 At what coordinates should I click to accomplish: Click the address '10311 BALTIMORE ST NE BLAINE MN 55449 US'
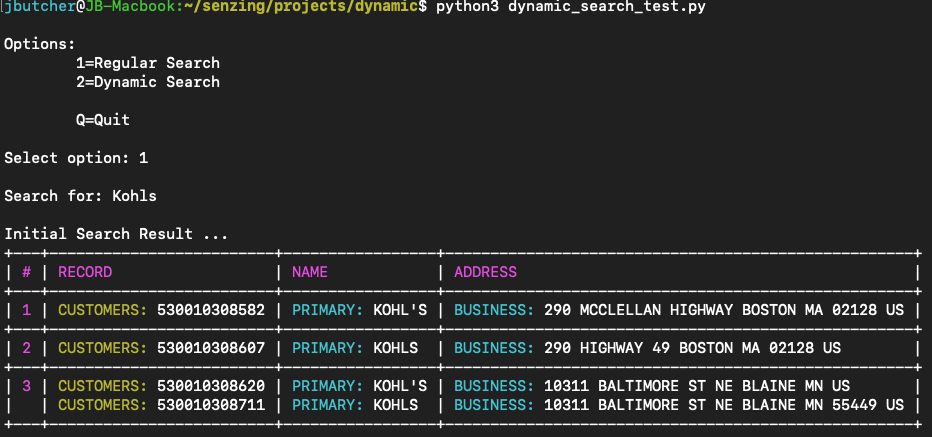click(724, 405)
